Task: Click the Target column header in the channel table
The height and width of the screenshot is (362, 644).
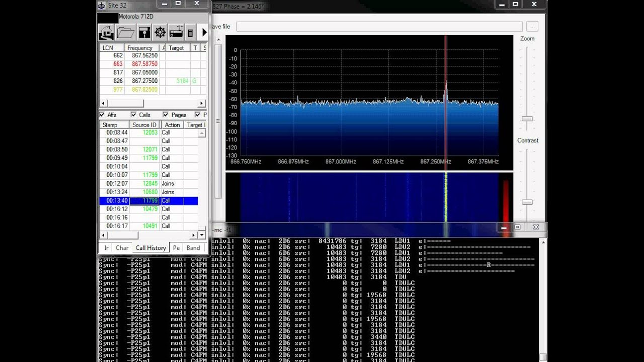Action: pyautogui.click(x=177, y=48)
